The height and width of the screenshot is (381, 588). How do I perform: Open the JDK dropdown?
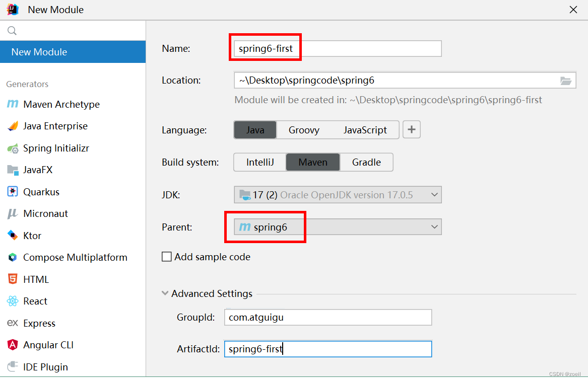pos(338,195)
